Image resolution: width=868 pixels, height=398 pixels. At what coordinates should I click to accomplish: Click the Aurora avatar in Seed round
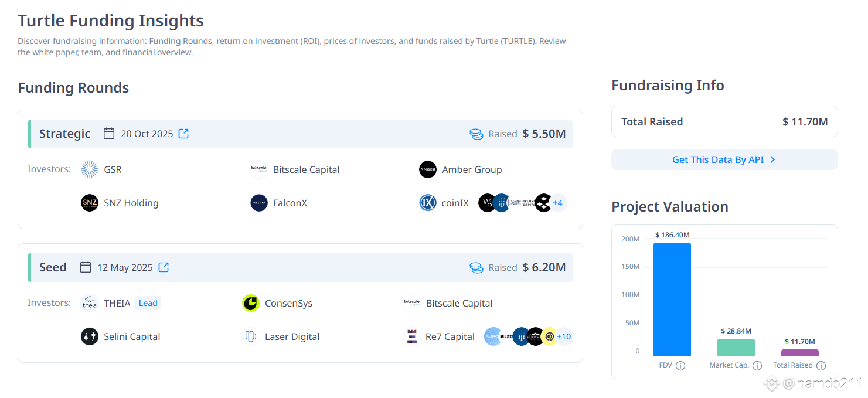click(x=492, y=336)
